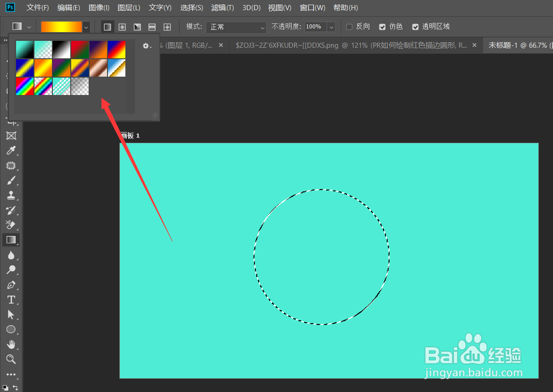Switch to the 未标题-1 document tab
This screenshot has height=392, width=553.
click(x=518, y=45)
